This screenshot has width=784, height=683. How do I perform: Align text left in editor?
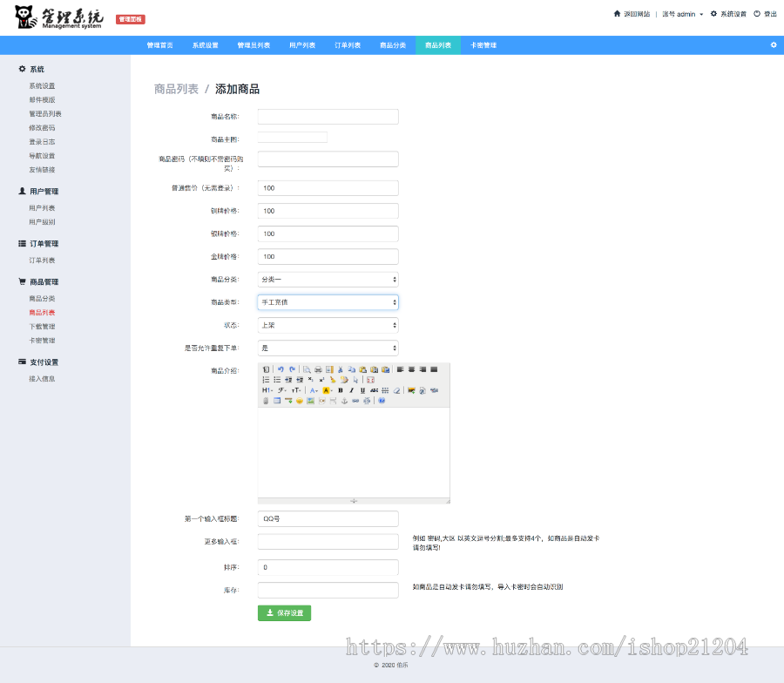click(x=401, y=369)
